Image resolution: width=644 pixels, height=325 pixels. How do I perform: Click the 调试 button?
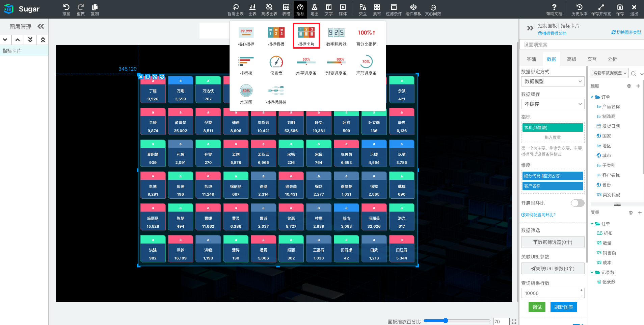coord(537,307)
